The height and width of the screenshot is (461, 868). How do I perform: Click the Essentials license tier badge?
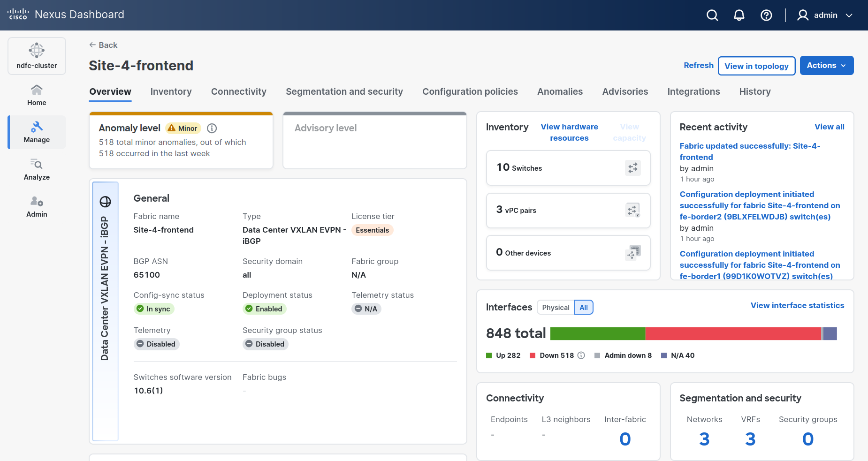click(x=373, y=230)
